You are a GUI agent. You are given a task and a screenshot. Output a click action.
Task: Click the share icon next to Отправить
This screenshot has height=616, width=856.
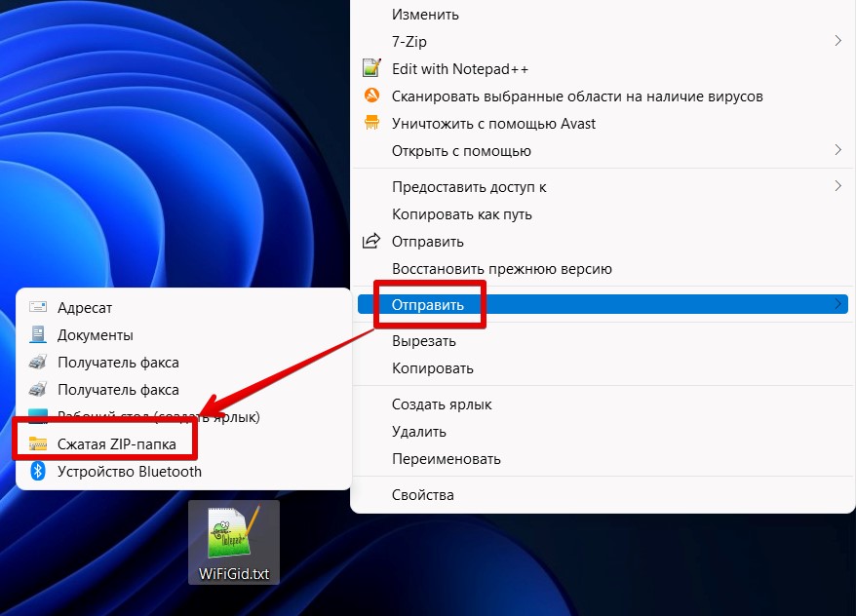(371, 241)
